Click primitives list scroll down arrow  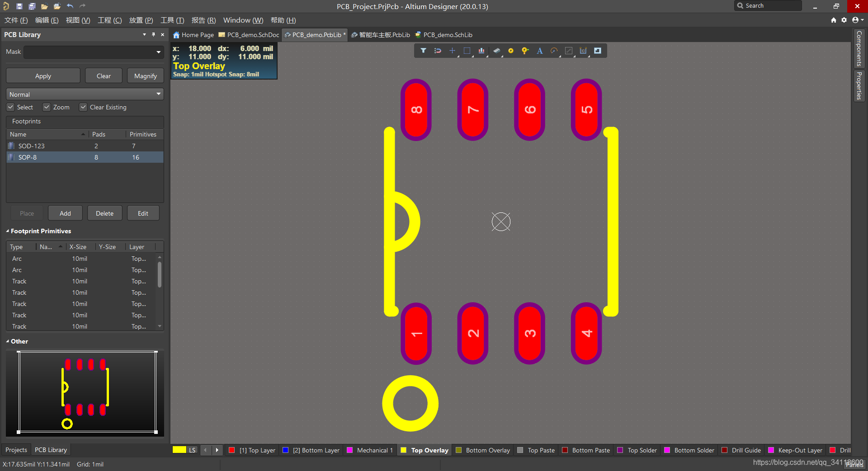(160, 326)
